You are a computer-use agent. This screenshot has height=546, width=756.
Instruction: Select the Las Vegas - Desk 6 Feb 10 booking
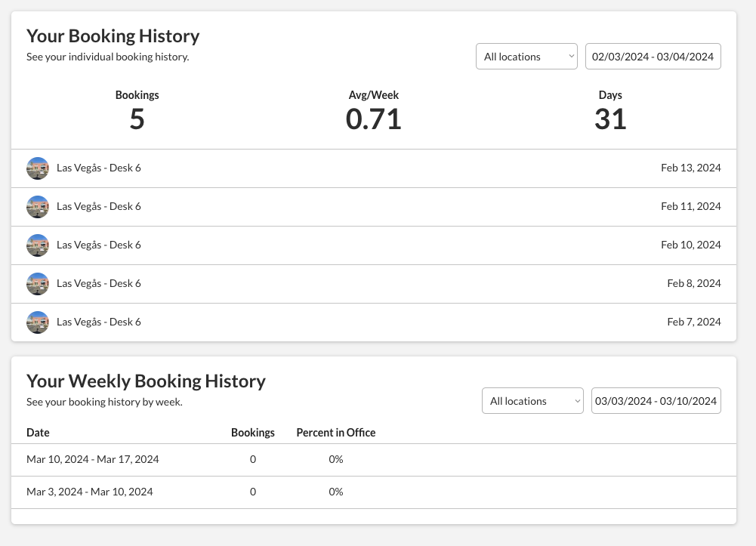[99, 245]
